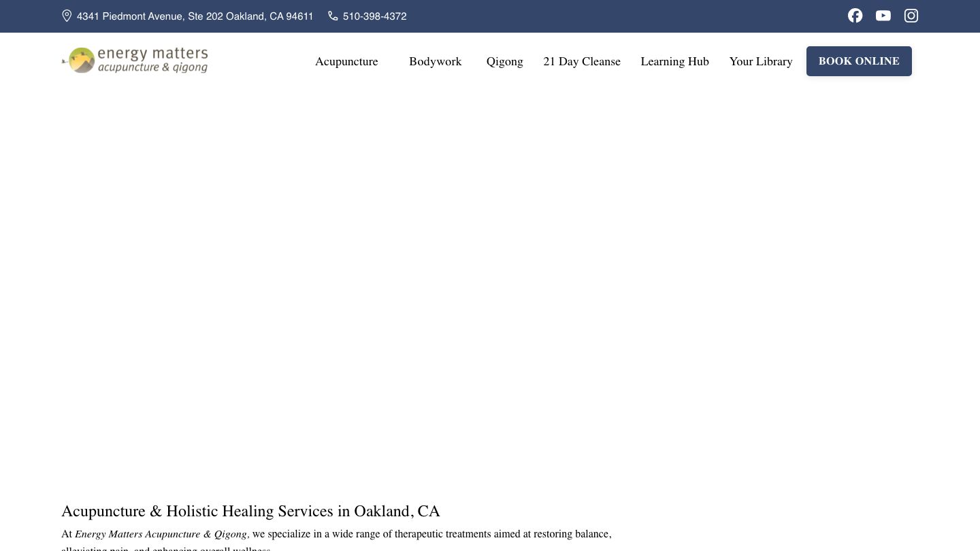Open the Instagram profile icon

911,16
